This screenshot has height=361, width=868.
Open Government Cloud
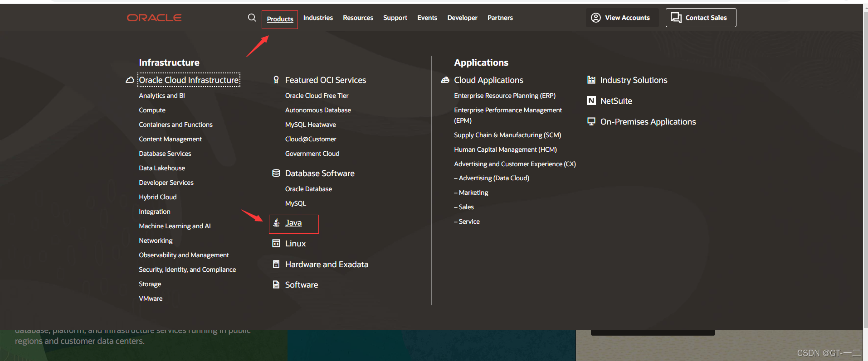312,154
